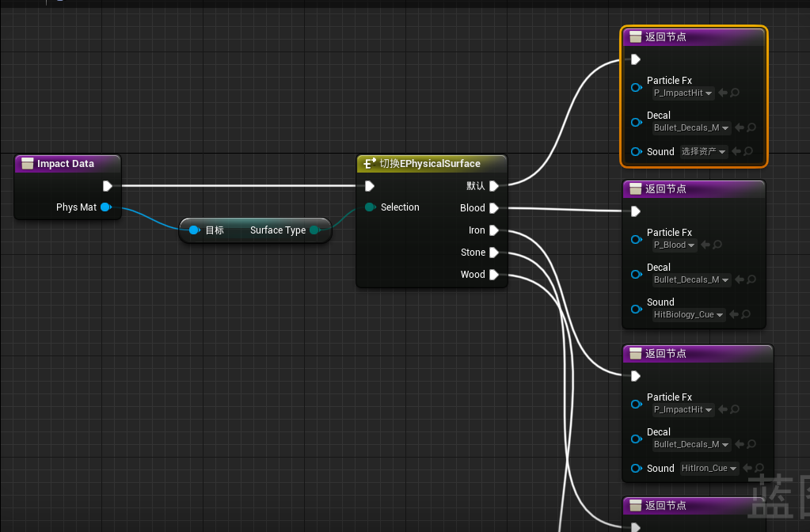Screen dimensions: 810x532
Task: Click Sound pin beside HitIron_Cue
Action: tap(637, 468)
